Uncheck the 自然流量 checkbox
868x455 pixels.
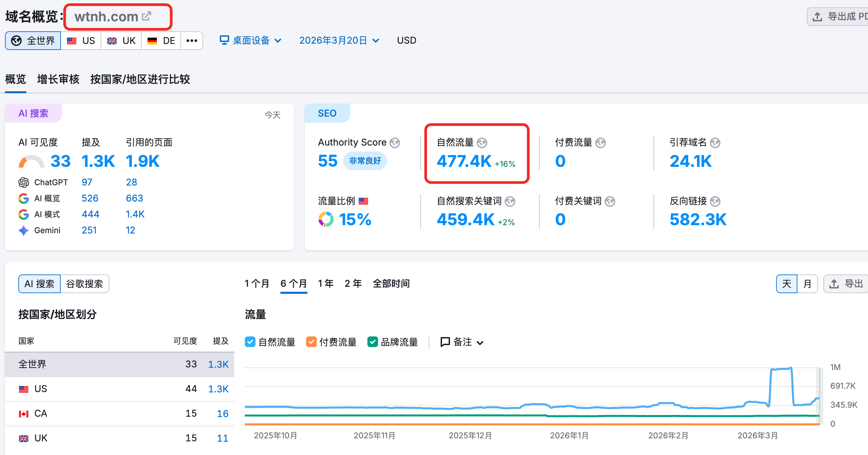[x=250, y=342]
